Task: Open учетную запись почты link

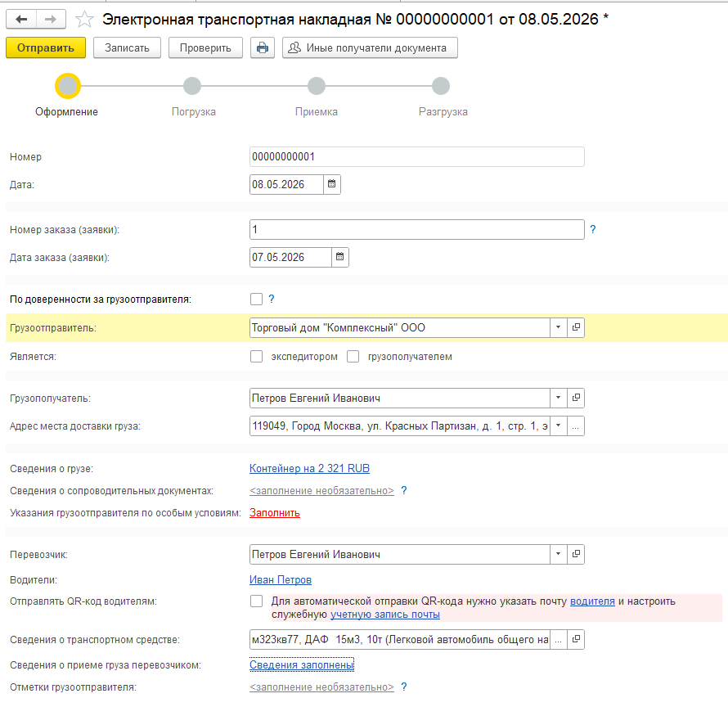Action: coord(385,615)
